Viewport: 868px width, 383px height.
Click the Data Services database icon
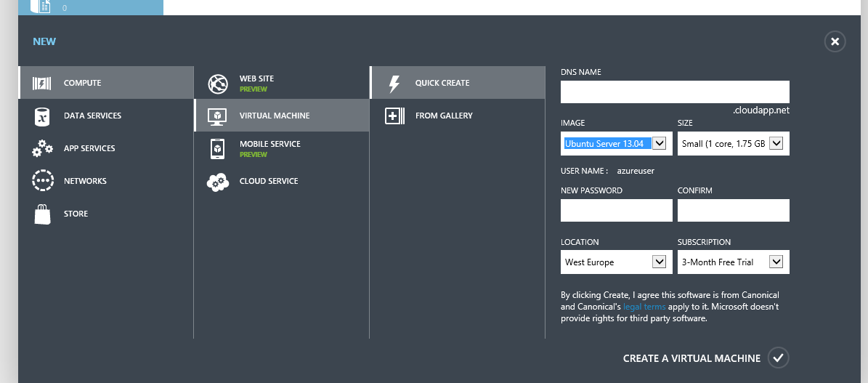tap(42, 116)
